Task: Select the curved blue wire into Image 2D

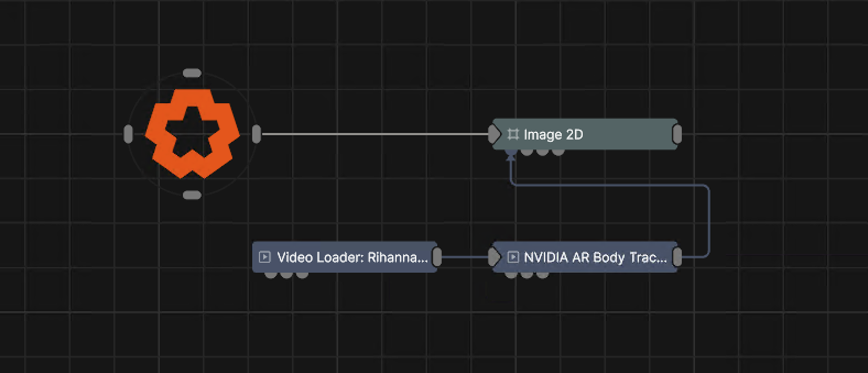Action: (x=709, y=220)
